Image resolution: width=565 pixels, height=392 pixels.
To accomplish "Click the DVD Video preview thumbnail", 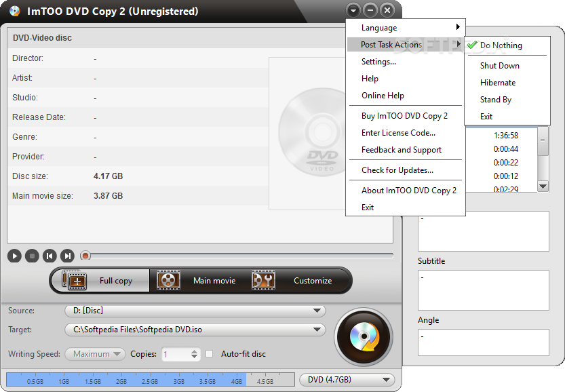I will 307,134.
